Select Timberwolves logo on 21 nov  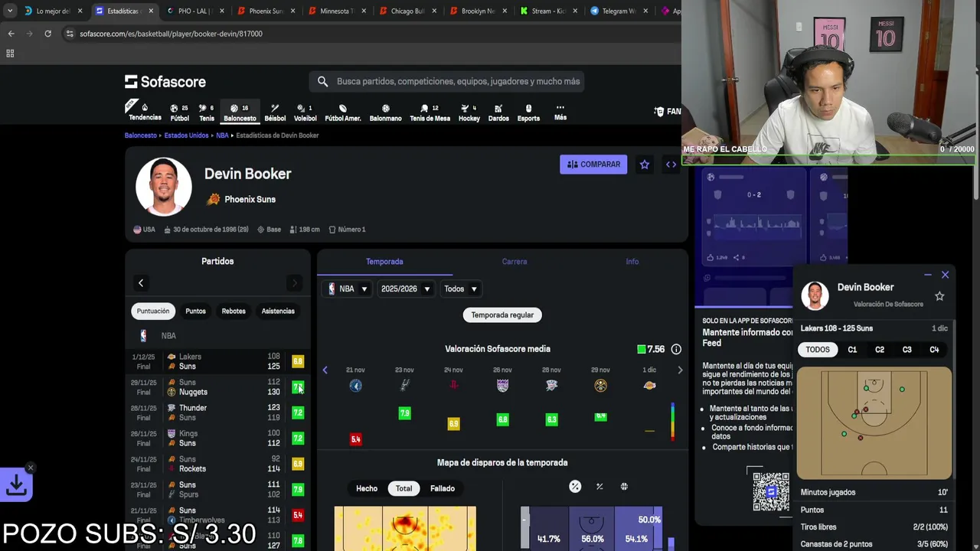[355, 386]
